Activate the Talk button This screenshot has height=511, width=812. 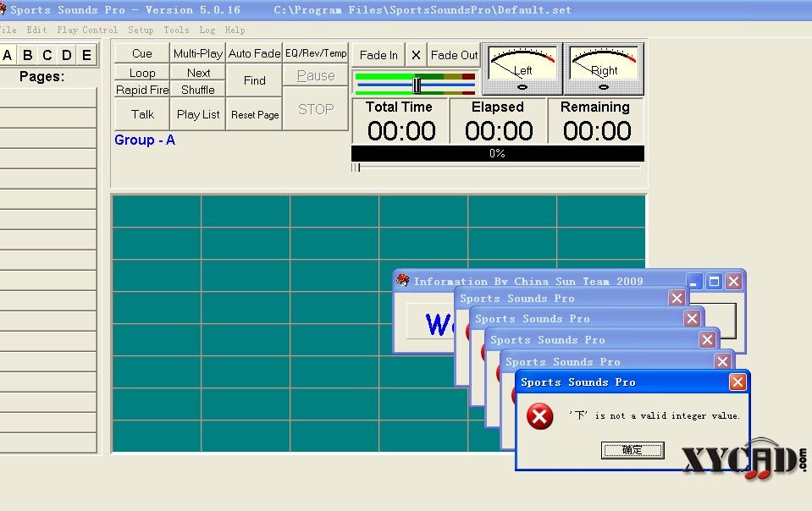[142, 114]
